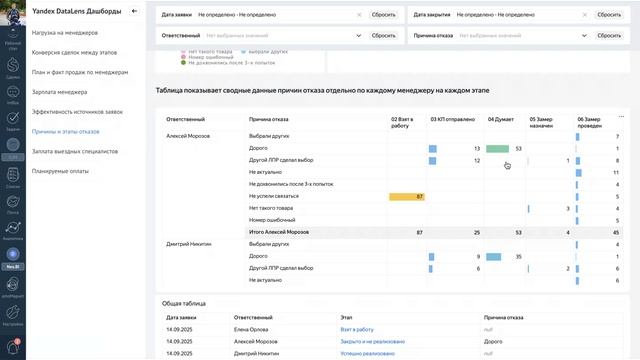Click the 04 Думает column header

pyautogui.click(x=501, y=119)
